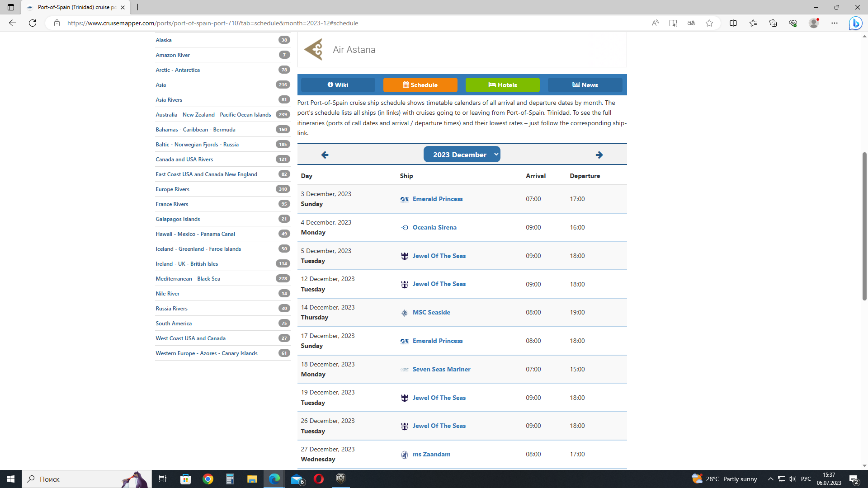
Task: Open the browser profile avatar
Action: click(x=814, y=23)
